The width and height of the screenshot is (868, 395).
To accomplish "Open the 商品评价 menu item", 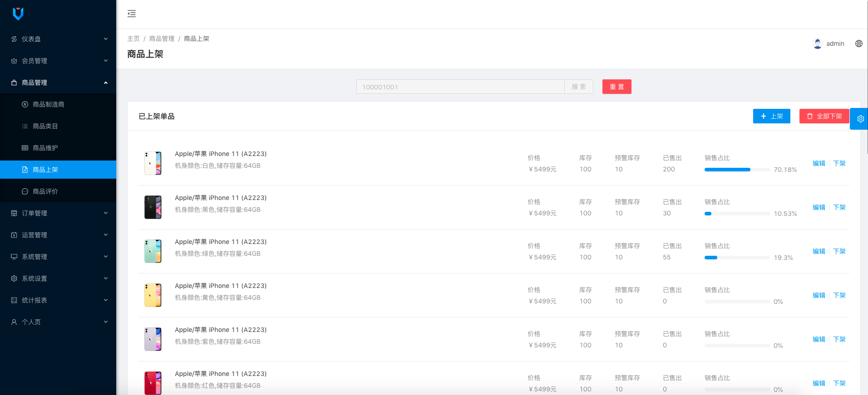I will (58, 191).
